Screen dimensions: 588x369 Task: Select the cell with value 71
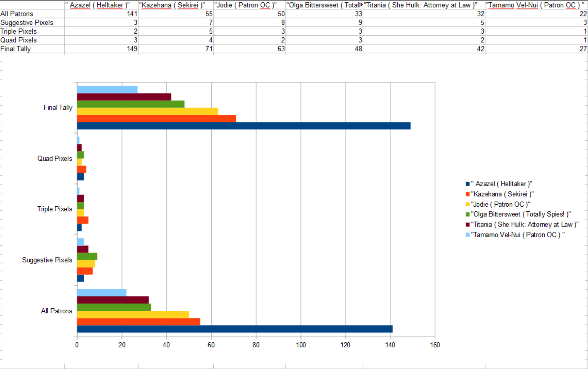tap(176, 49)
